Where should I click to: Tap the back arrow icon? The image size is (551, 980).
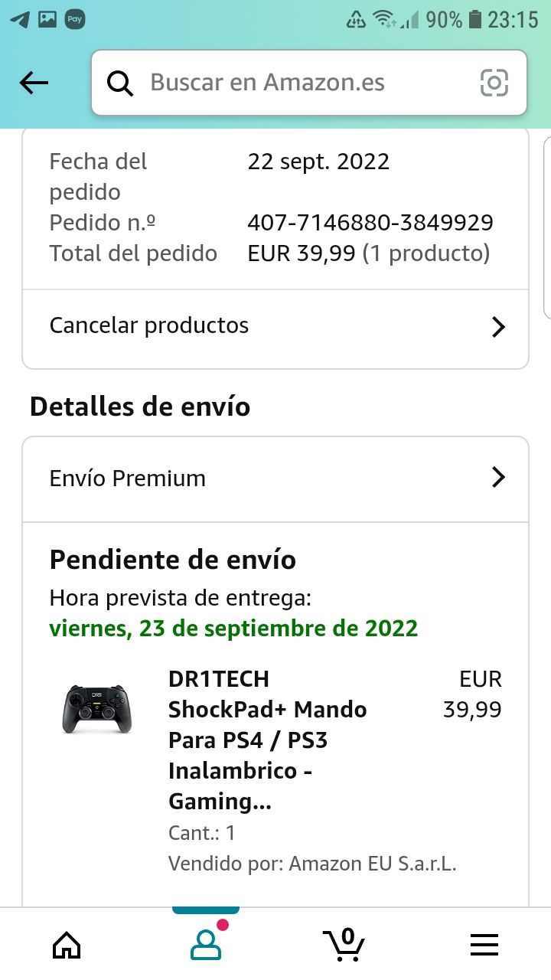[x=34, y=83]
